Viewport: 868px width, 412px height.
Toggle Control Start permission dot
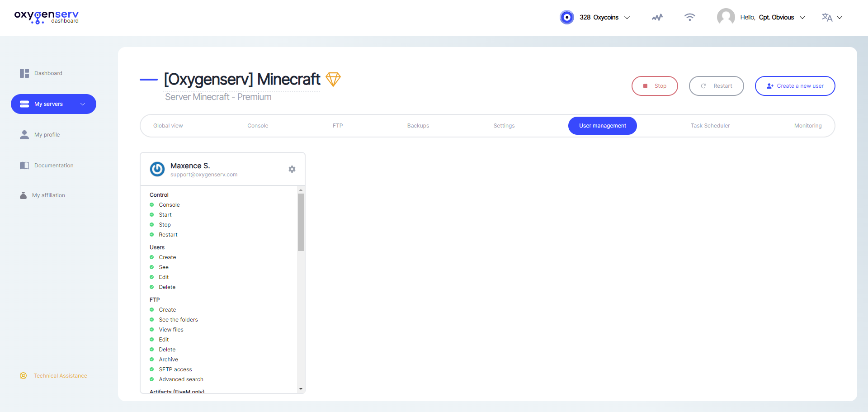click(x=152, y=215)
